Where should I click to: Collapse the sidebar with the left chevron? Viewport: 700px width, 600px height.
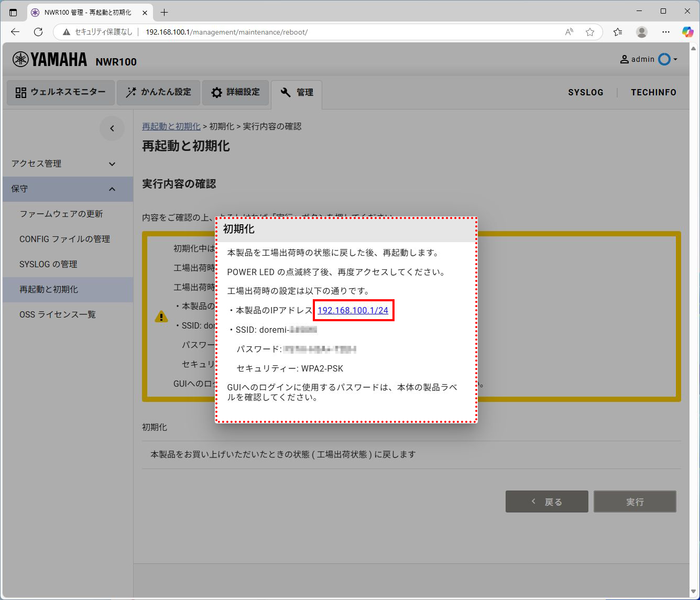click(112, 128)
